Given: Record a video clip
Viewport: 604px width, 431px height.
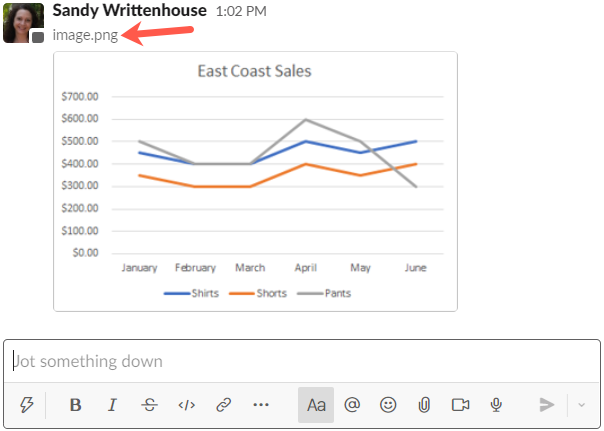Looking at the screenshot, I should [460, 405].
